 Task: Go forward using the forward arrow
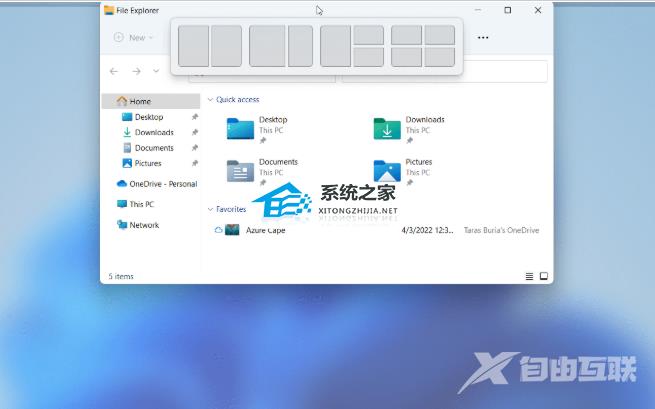tap(136, 71)
